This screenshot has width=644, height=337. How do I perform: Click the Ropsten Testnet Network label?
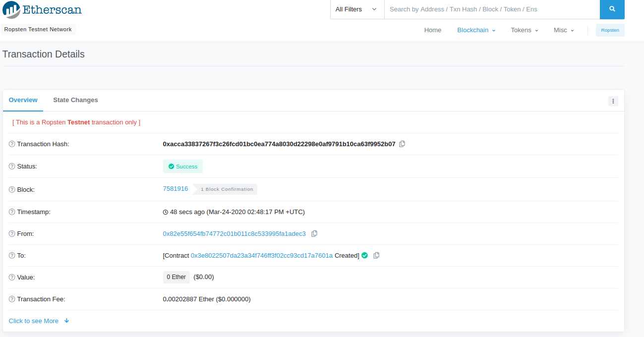pos(38,29)
